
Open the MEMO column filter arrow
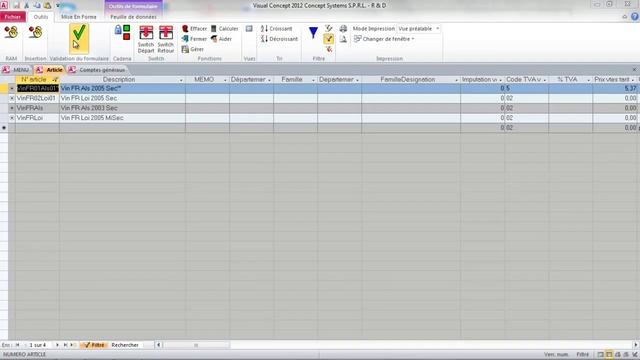(x=225, y=80)
